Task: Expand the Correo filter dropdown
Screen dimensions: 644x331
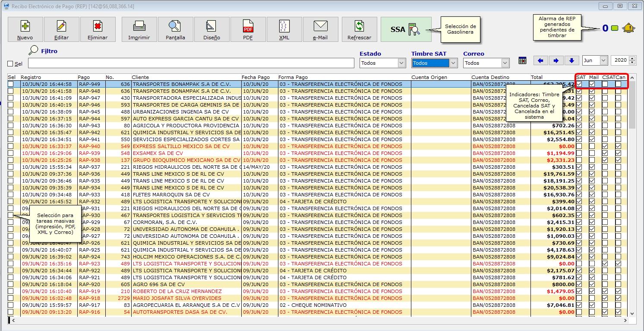Action: tap(505, 63)
